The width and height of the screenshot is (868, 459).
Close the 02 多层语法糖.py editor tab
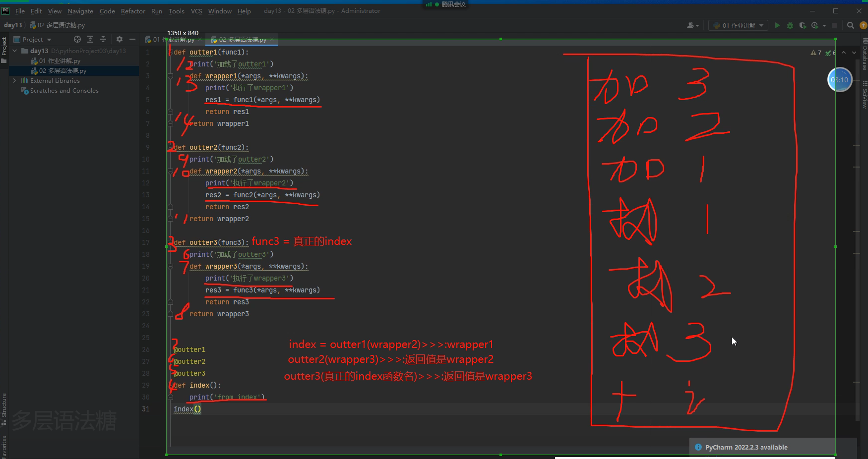click(272, 40)
